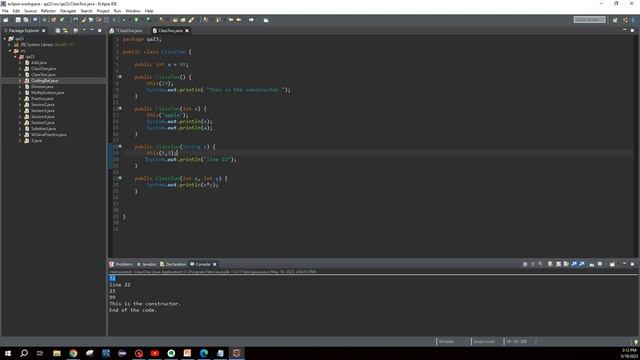Image resolution: width=640 pixels, height=360 pixels.
Task: Click the New file toolbar icon
Action: click(5, 20)
